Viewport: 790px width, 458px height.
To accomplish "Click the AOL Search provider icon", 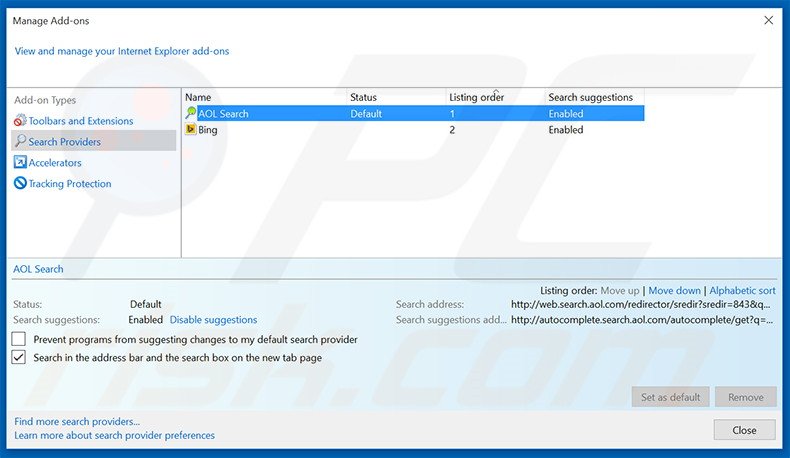I will pyautogui.click(x=191, y=113).
